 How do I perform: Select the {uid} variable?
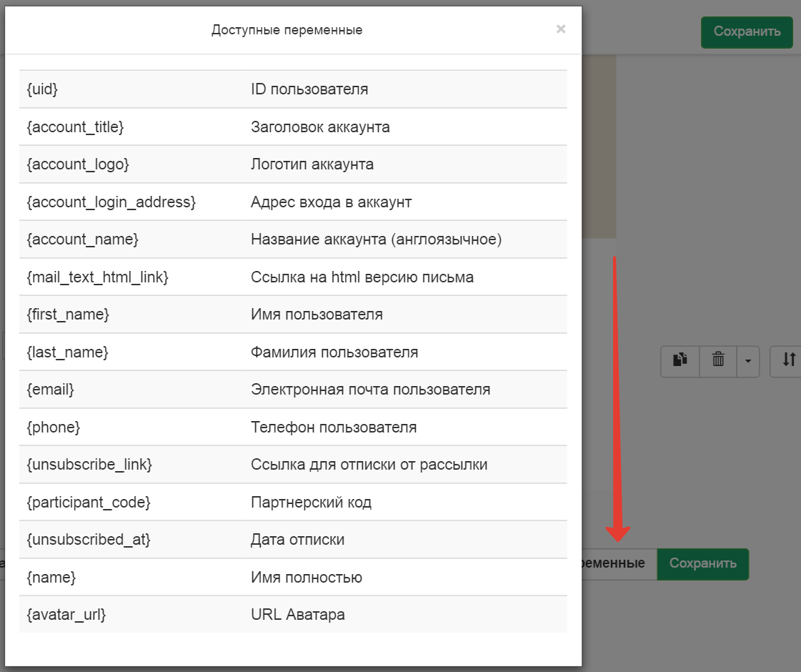[42, 89]
